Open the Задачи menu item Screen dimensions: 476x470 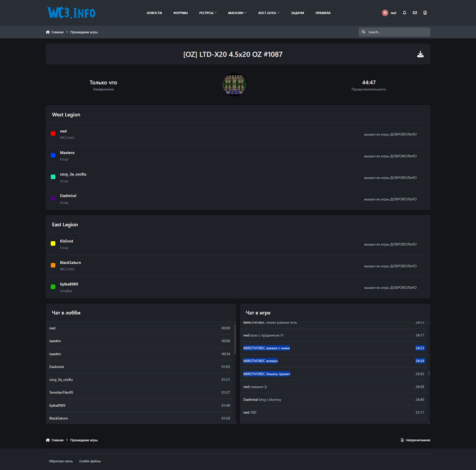coord(297,13)
